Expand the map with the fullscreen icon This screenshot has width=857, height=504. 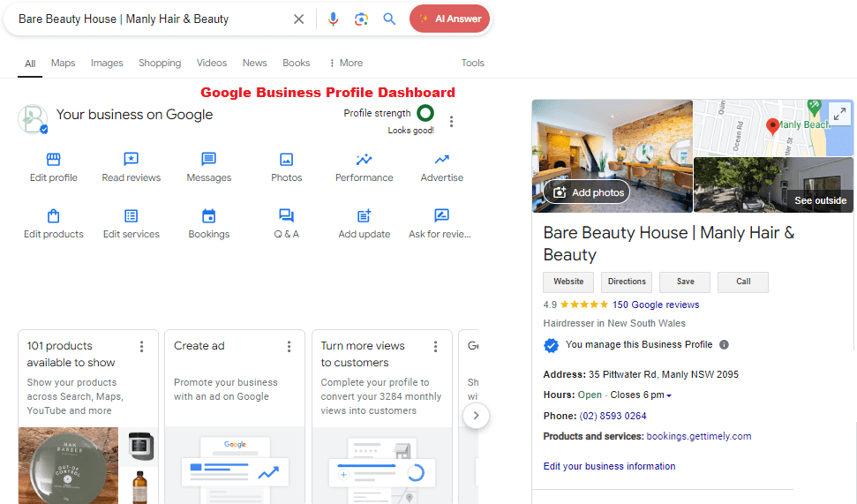click(840, 114)
